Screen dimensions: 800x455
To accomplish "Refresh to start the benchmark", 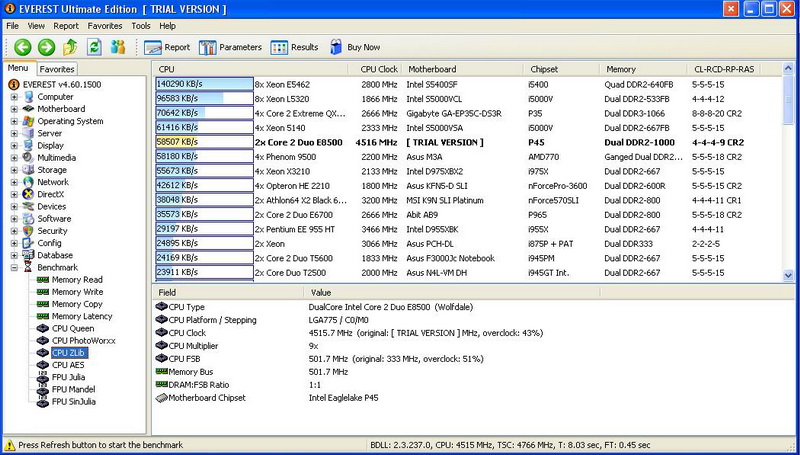I will [94, 47].
